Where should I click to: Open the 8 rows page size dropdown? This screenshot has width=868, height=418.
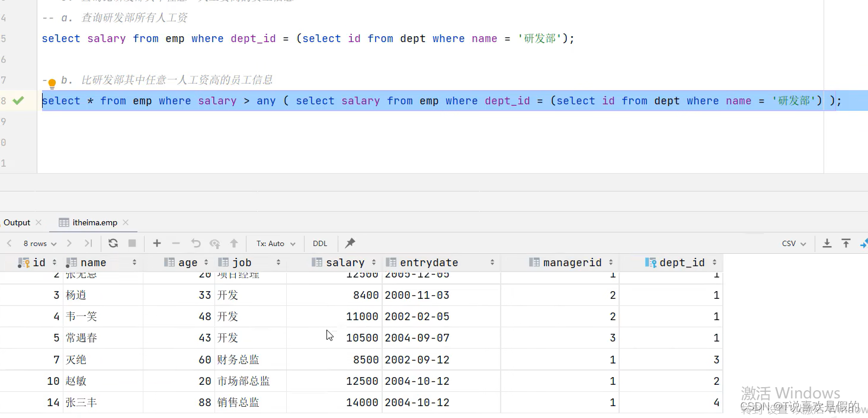click(40, 243)
